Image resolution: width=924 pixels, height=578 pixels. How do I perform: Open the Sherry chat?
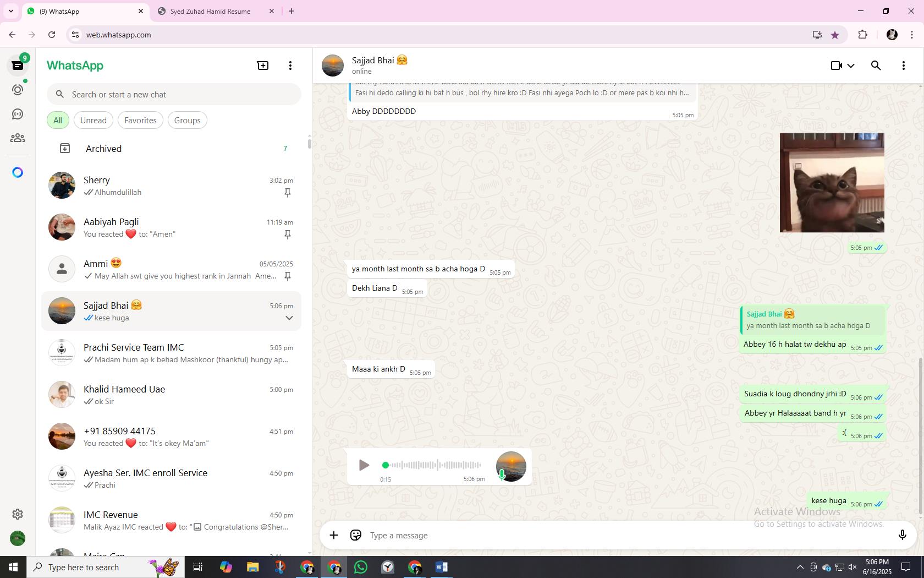(172, 186)
